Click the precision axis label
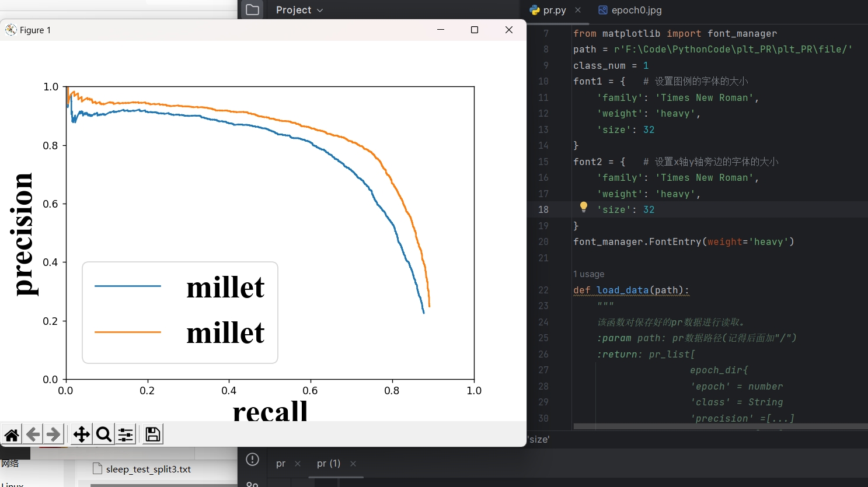The width and height of the screenshot is (868, 487). point(23,234)
